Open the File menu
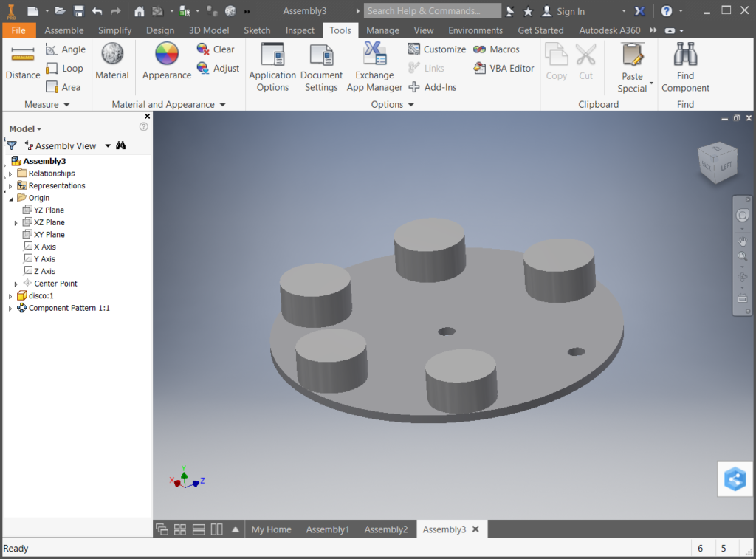This screenshot has width=756, height=559. coord(18,30)
